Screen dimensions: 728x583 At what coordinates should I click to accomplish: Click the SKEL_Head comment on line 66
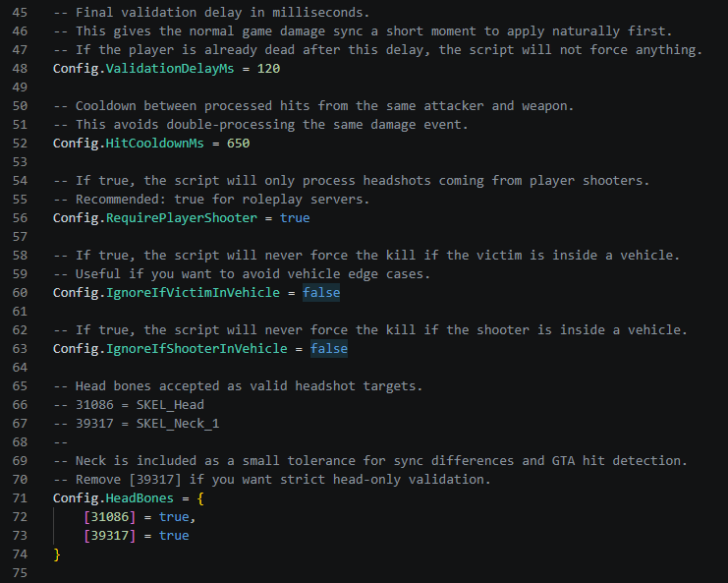click(170, 405)
